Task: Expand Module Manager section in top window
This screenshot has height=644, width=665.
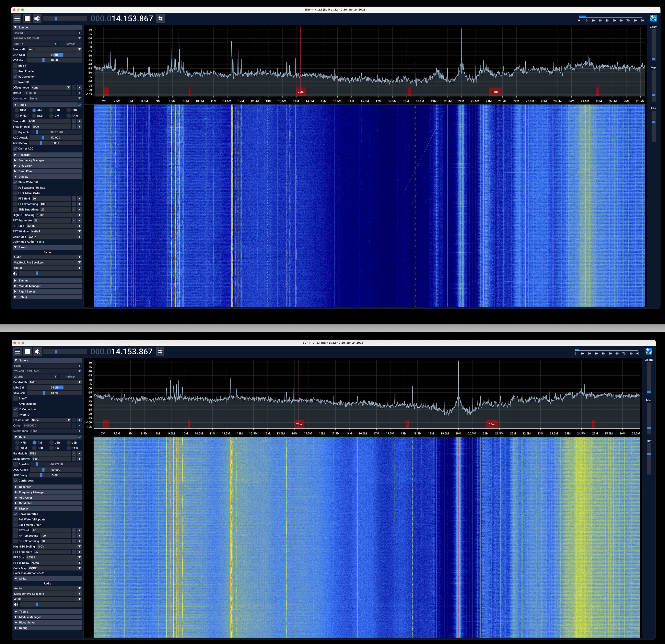Action: (x=47, y=286)
